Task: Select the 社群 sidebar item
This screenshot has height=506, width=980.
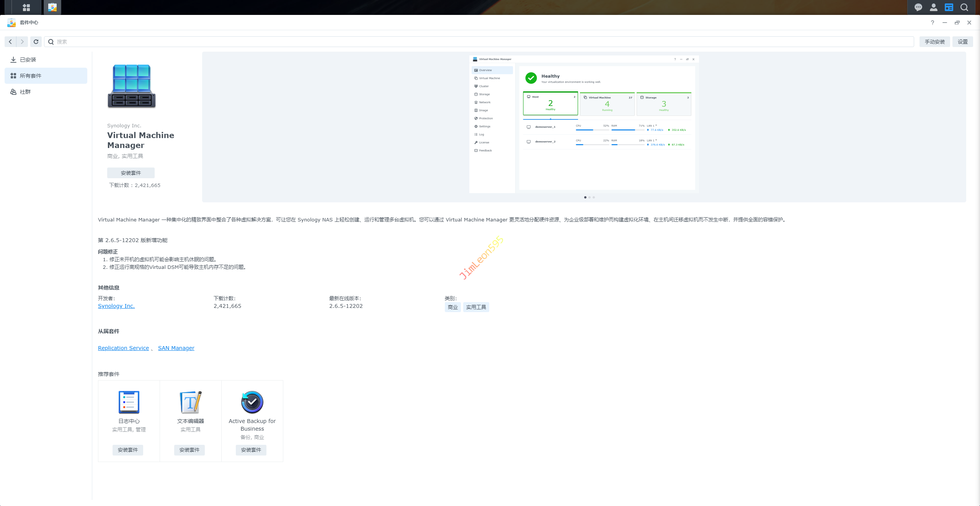Action: 25,92
